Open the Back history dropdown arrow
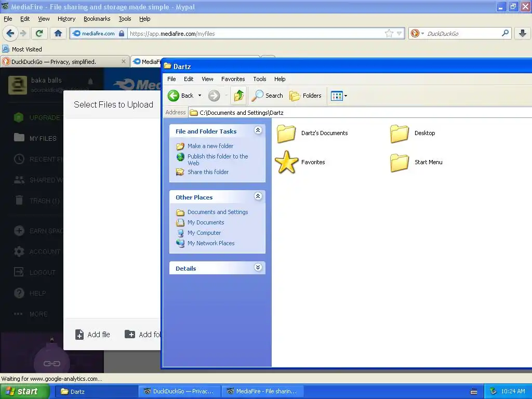 pos(200,96)
